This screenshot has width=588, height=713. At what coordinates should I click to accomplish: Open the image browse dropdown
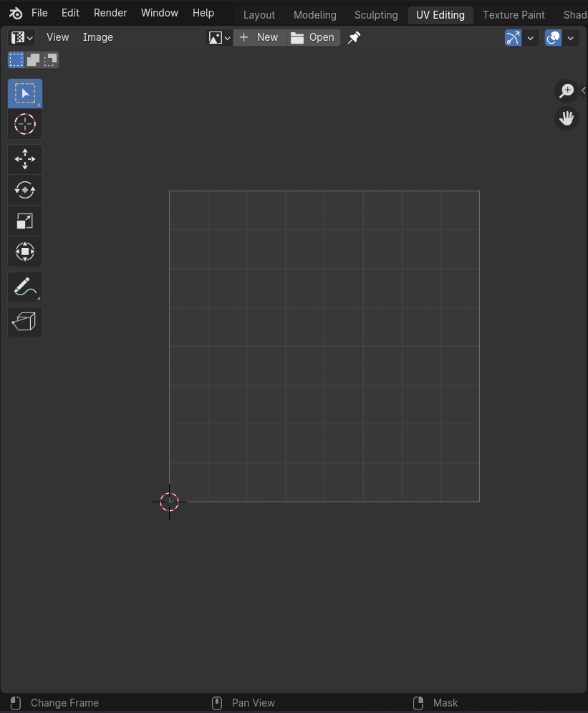[x=219, y=37]
